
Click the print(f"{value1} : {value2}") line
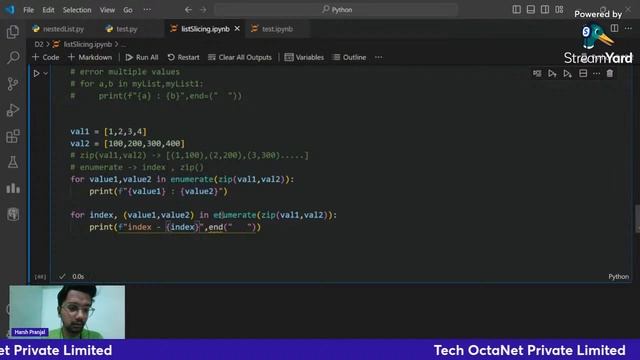click(158, 191)
